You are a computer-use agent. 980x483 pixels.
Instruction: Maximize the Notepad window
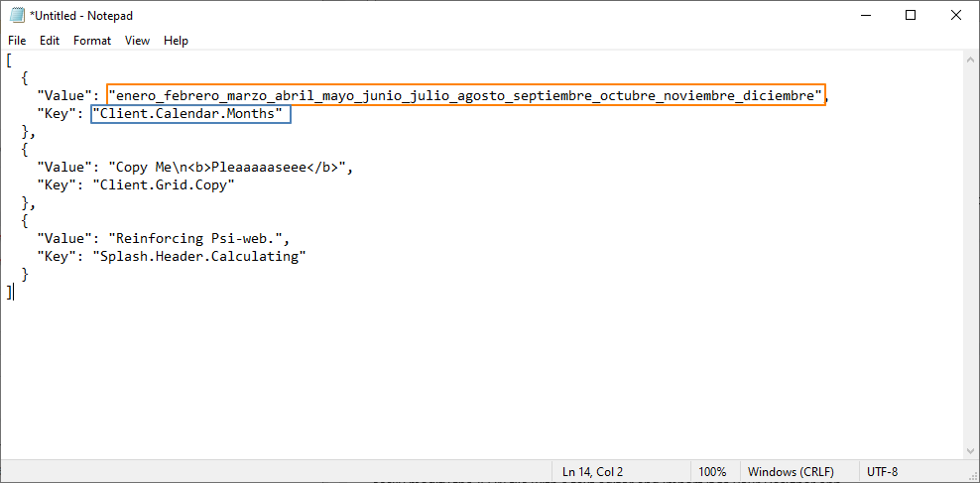[x=911, y=15]
